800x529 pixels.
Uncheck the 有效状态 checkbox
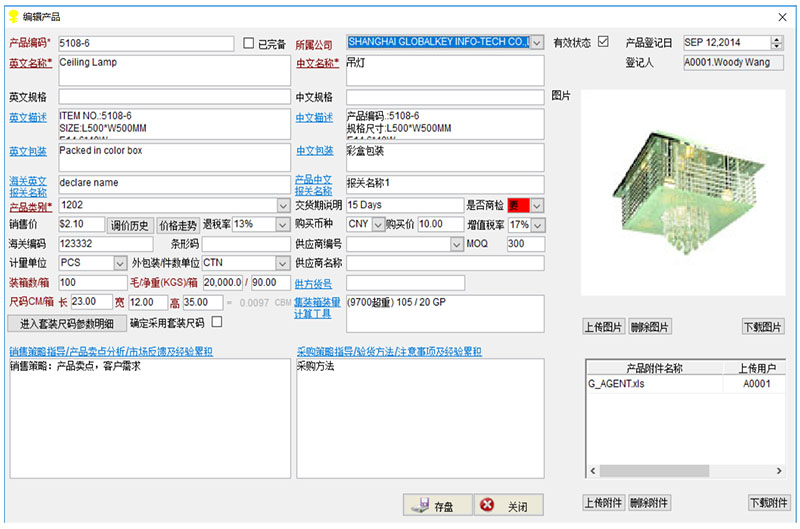tap(602, 42)
